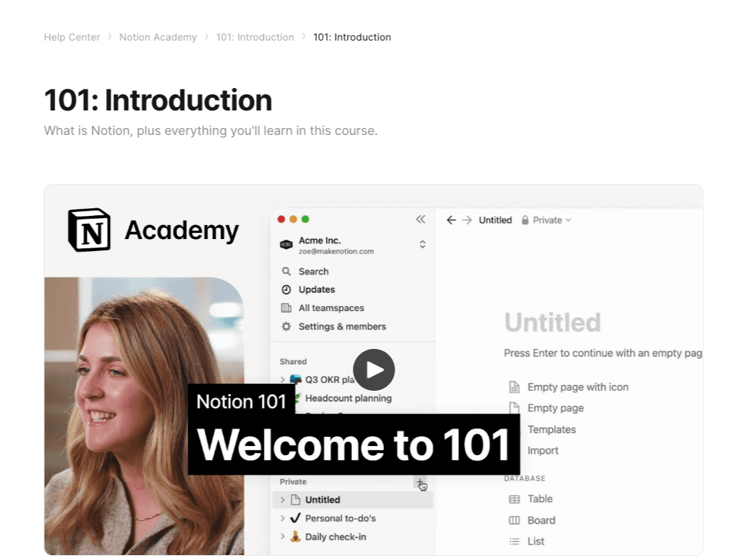The height and width of the screenshot is (560, 748).
Task: Select Templates option
Action: click(x=551, y=429)
